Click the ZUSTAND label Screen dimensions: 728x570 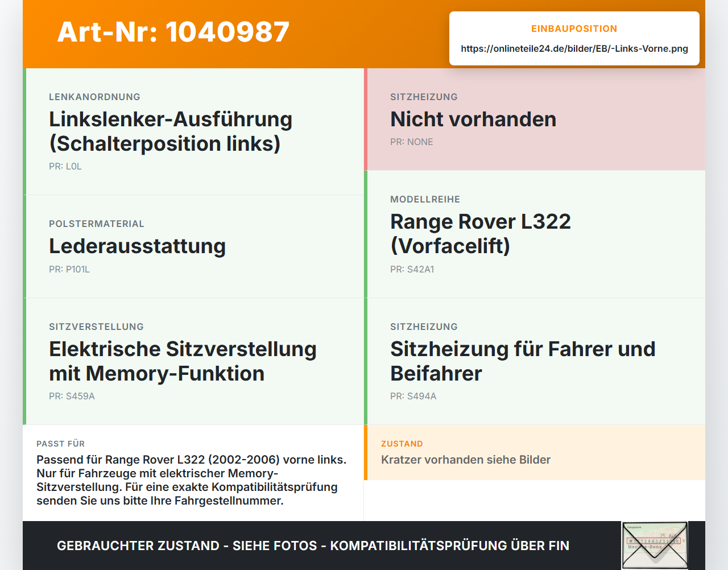(402, 444)
